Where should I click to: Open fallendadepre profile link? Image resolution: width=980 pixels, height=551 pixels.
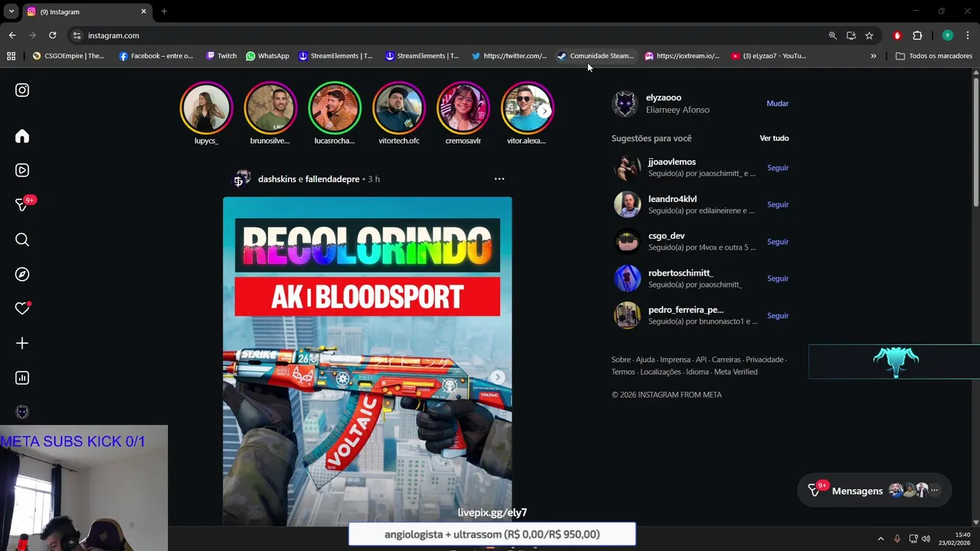[x=332, y=179]
